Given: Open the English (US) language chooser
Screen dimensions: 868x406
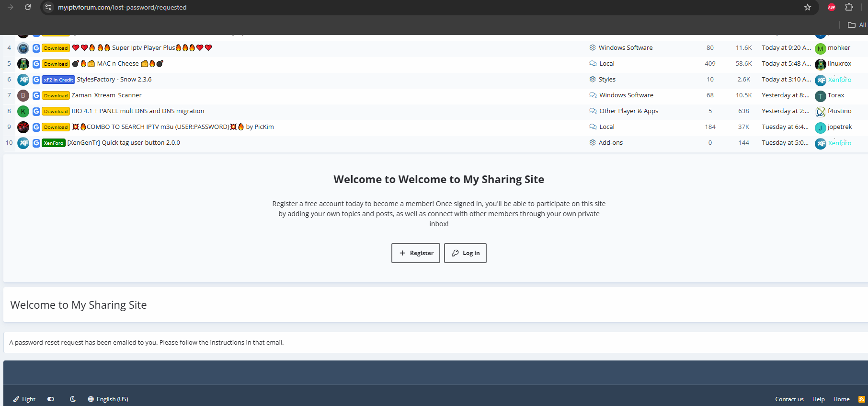Looking at the screenshot, I should pyautogui.click(x=108, y=399).
